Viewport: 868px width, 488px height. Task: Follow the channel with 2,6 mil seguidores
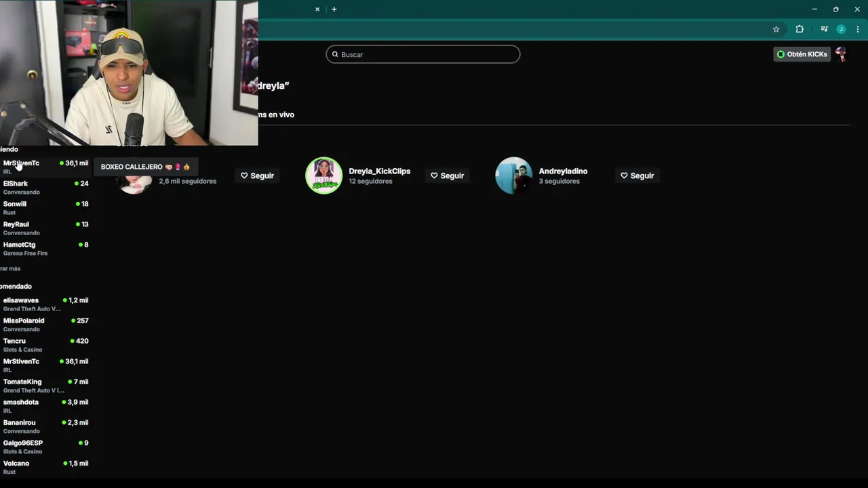pyautogui.click(x=257, y=176)
